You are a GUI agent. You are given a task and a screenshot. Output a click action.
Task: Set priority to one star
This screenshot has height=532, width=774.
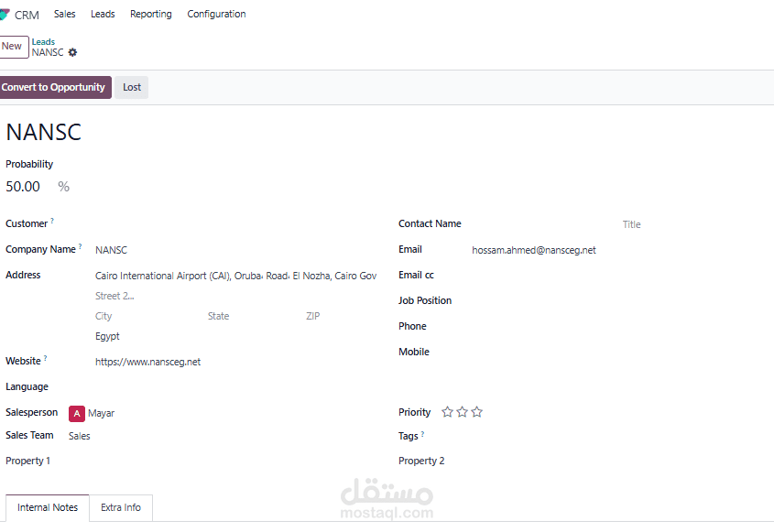point(447,412)
